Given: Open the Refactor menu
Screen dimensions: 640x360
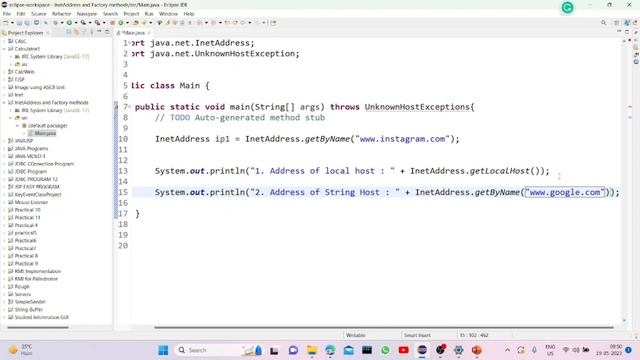Looking at the screenshot, I should tap(62, 14).
